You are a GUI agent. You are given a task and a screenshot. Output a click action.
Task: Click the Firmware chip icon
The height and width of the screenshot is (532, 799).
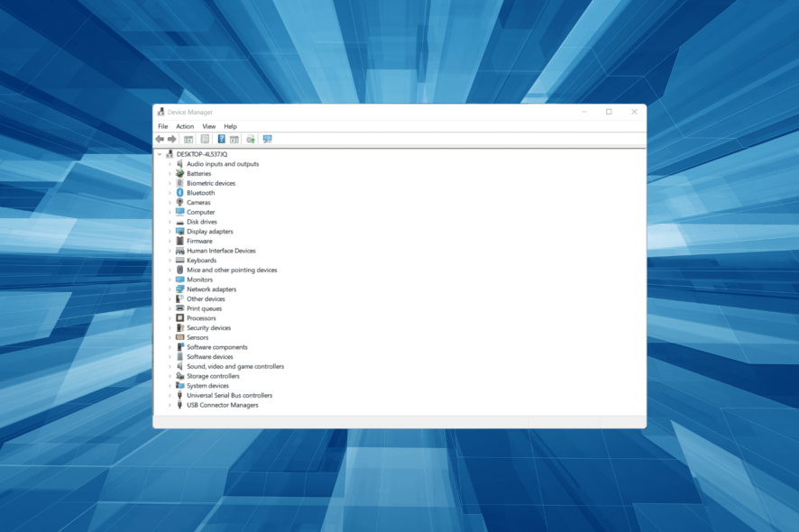coord(179,241)
